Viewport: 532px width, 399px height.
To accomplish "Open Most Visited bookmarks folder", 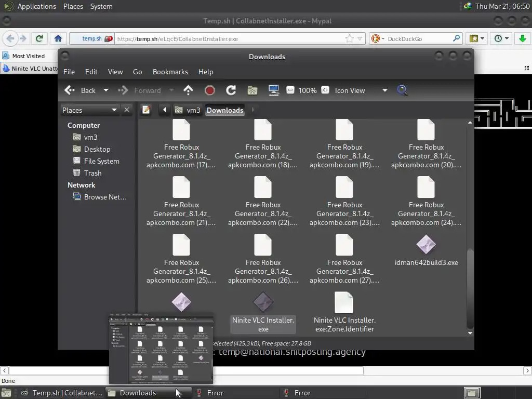I will coord(23,56).
